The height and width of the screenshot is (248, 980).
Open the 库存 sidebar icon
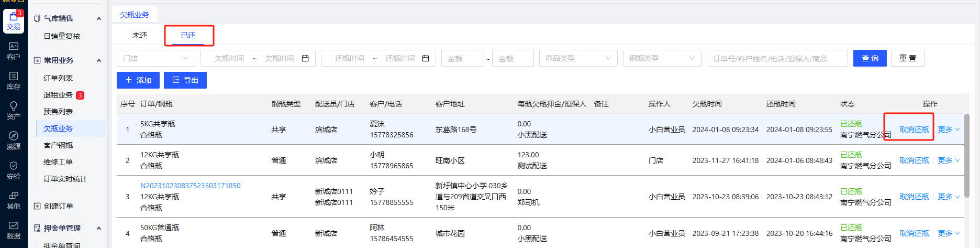tap(14, 81)
